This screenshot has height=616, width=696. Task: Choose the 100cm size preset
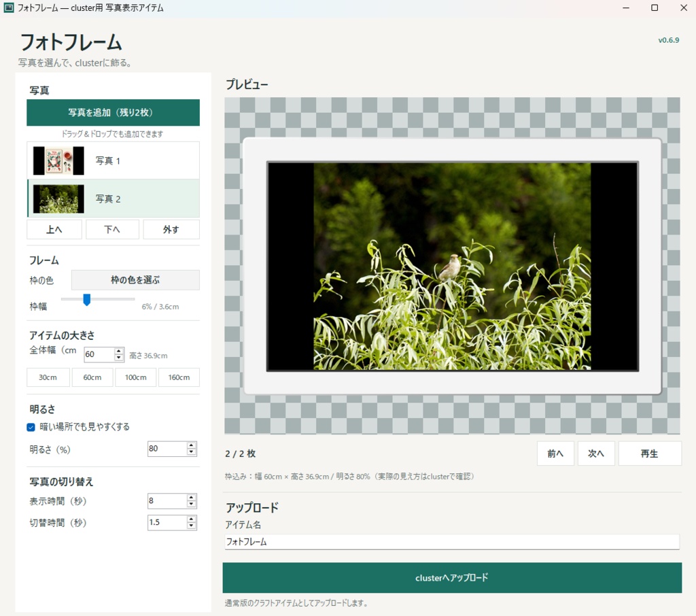pyautogui.click(x=136, y=377)
